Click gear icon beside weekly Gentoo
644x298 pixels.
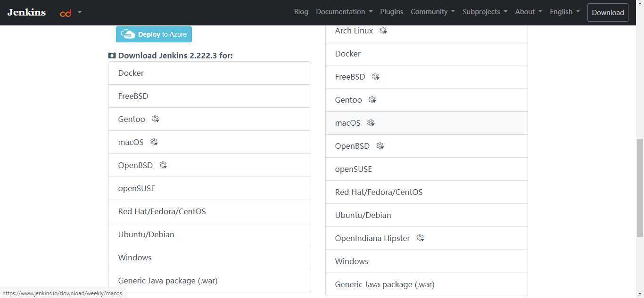(372, 100)
